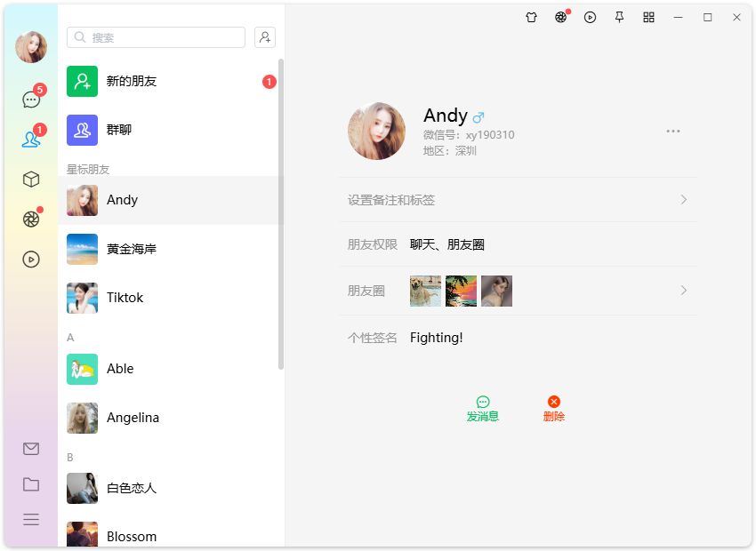This screenshot has height=551, width=756.
Task: Open the skin/theme shirt icon in titlebar
Action: (531, 17)
